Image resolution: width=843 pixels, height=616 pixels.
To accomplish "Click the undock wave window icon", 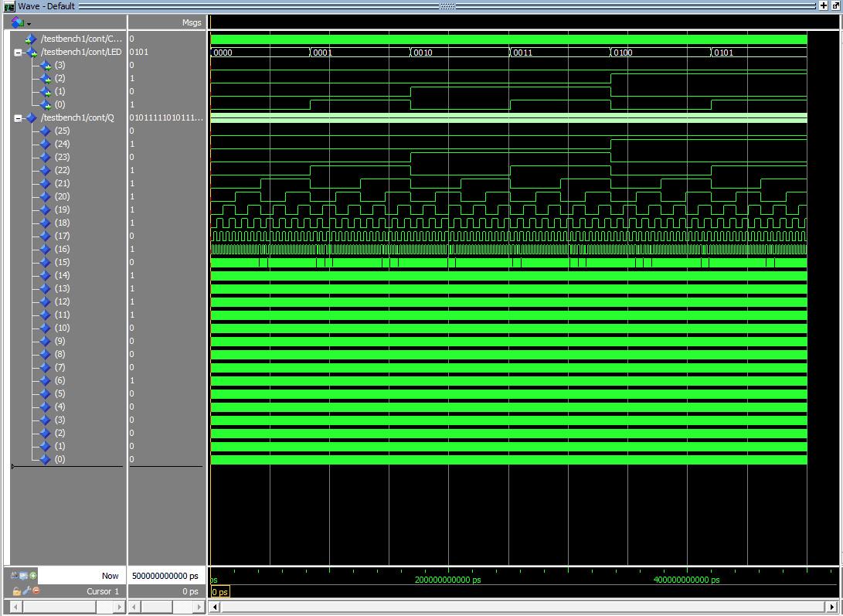I will click(x=835, y=5).
